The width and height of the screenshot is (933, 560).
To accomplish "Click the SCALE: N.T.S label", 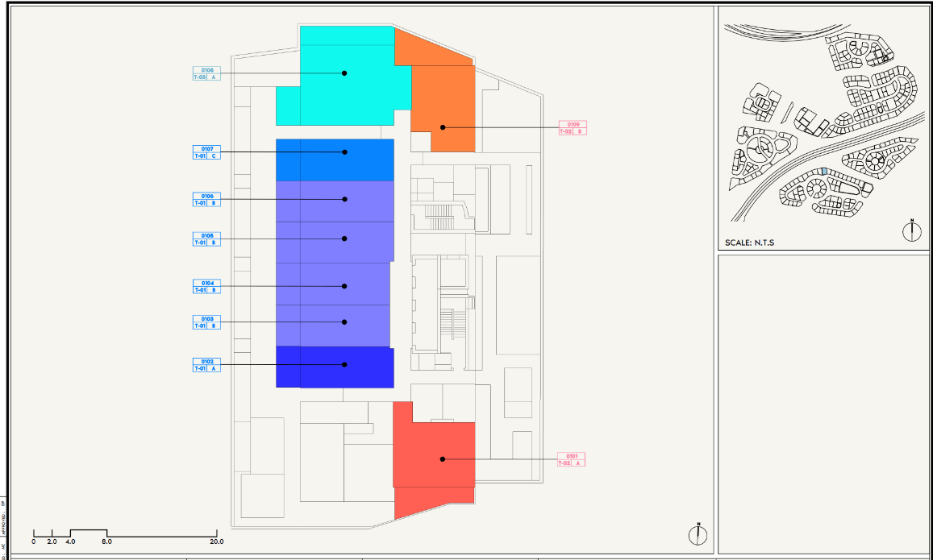I will point(749,243).
